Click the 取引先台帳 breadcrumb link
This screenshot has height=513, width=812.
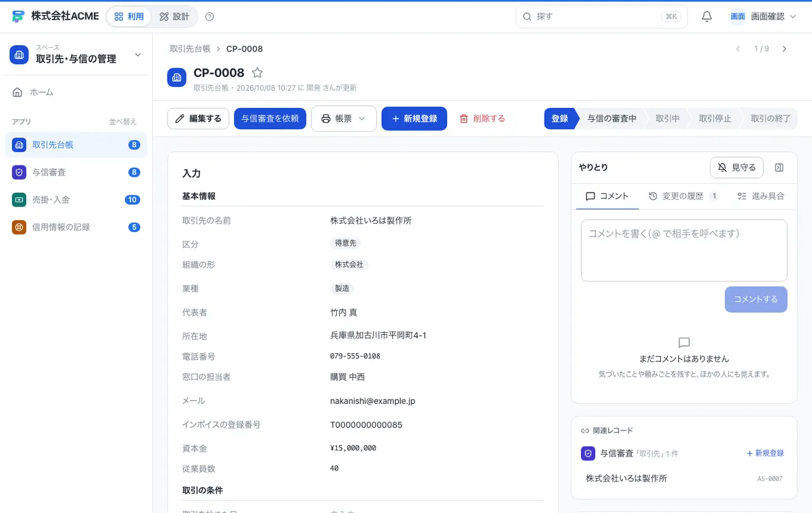click(x=190, y=49)
